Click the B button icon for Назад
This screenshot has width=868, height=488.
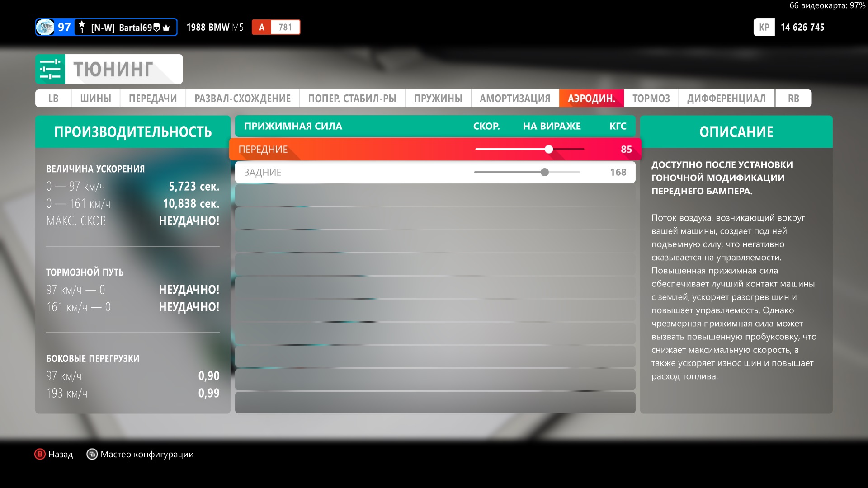(x=40, y=454)
